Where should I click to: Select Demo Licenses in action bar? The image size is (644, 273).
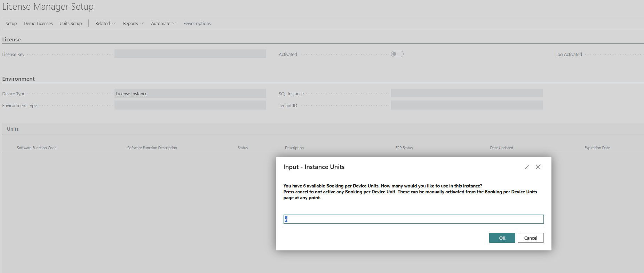tap(38, 23)
